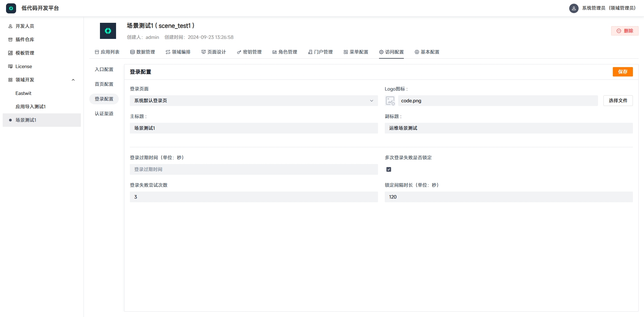Open 插件仓库 in sidebar
This screenshot has width=644, height=317.
coord(42,40)
